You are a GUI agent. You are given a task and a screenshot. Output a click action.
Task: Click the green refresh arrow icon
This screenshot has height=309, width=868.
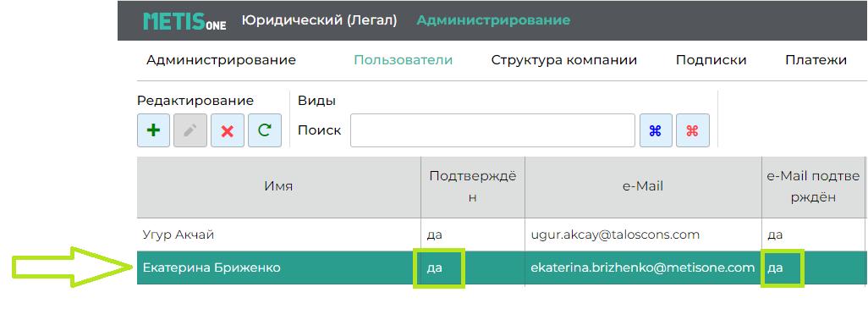(265, 130)
